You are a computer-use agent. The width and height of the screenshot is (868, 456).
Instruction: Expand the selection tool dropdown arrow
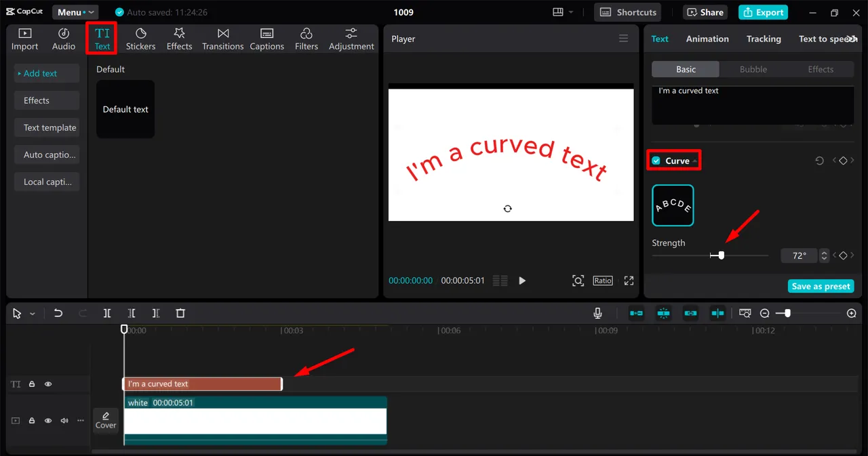coord(33,314)
